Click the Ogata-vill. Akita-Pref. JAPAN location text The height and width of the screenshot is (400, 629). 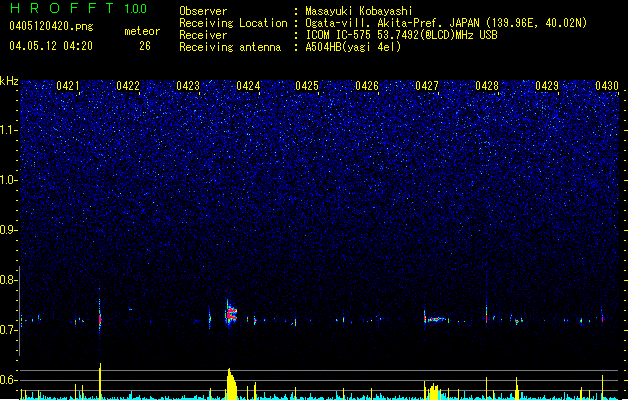pos(446,23)
